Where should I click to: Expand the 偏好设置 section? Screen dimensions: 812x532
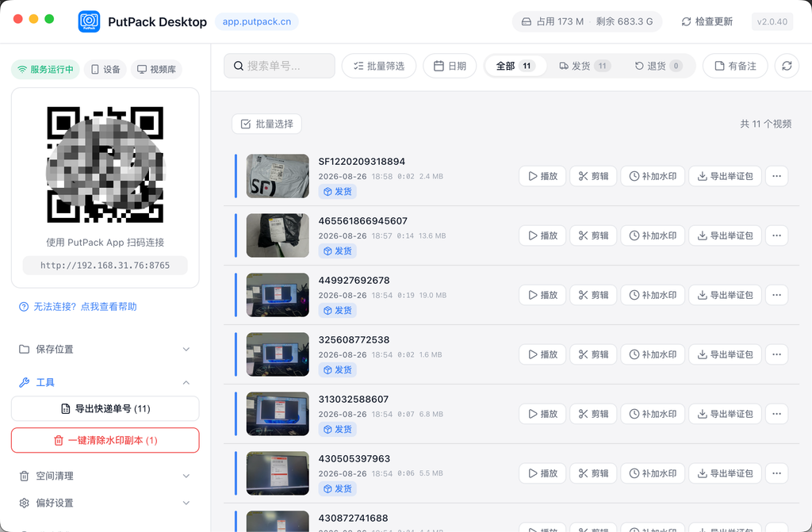point(105,503)
